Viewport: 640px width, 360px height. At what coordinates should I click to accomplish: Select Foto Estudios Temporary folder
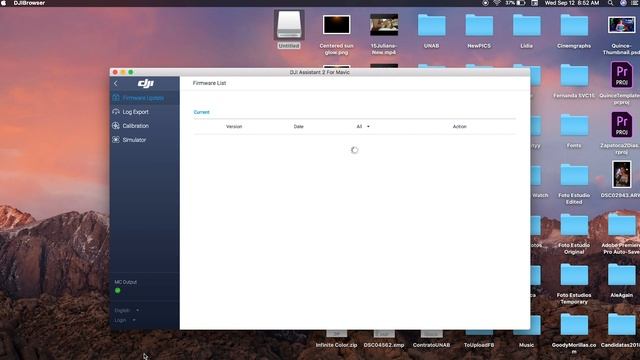(x=574, y=275)
